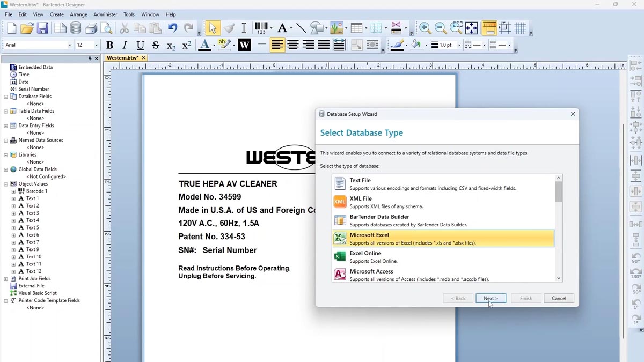644x362 pixels.
Task: Click the Undo arrow icon
Action: click(172, 28)
